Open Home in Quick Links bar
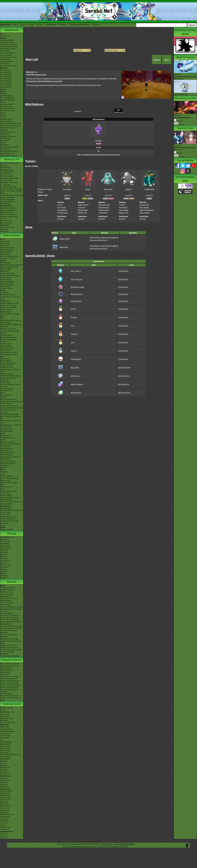 15,25
